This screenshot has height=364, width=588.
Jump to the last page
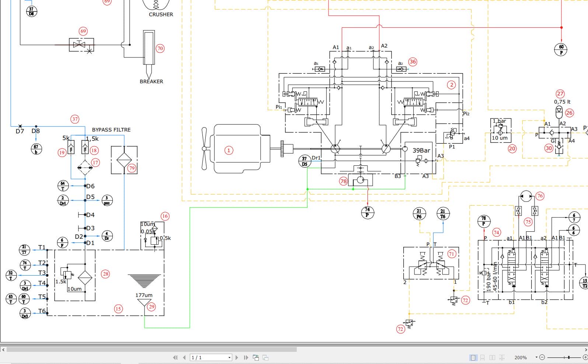pos(246,357)
